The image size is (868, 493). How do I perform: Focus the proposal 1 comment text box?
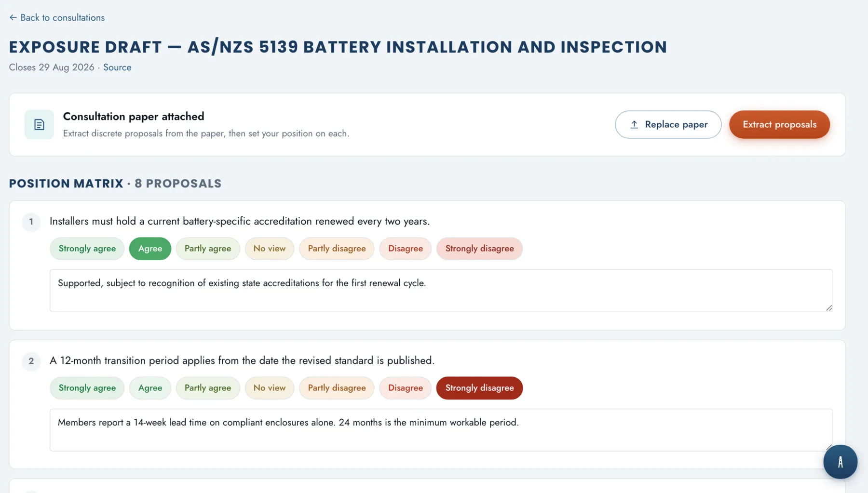coord(441,291)
